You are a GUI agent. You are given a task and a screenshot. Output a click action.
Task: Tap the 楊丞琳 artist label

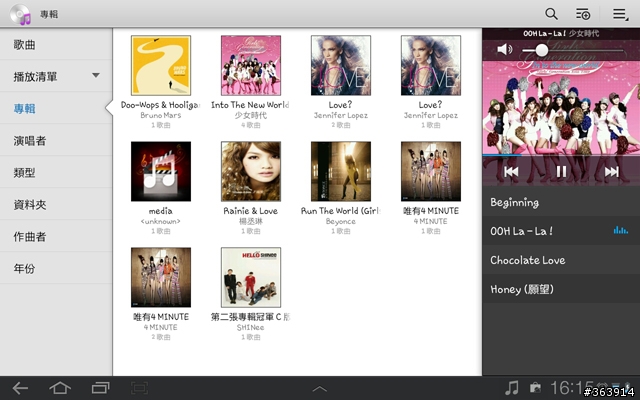point(251,221)
